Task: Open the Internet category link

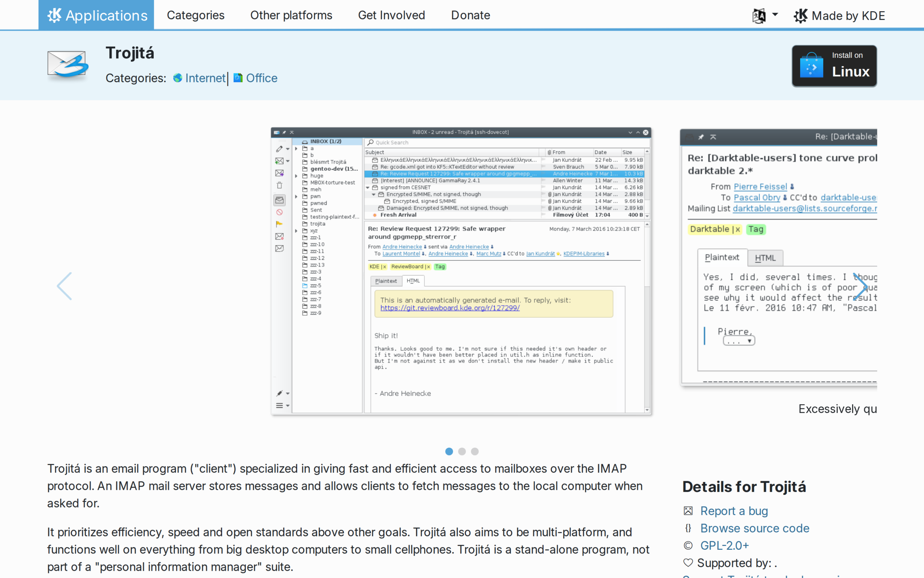Action: tap(205, 78)
